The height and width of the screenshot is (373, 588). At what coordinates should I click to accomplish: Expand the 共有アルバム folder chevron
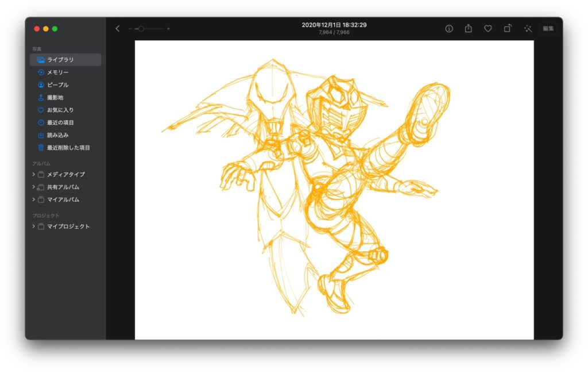tap(33, 187)
